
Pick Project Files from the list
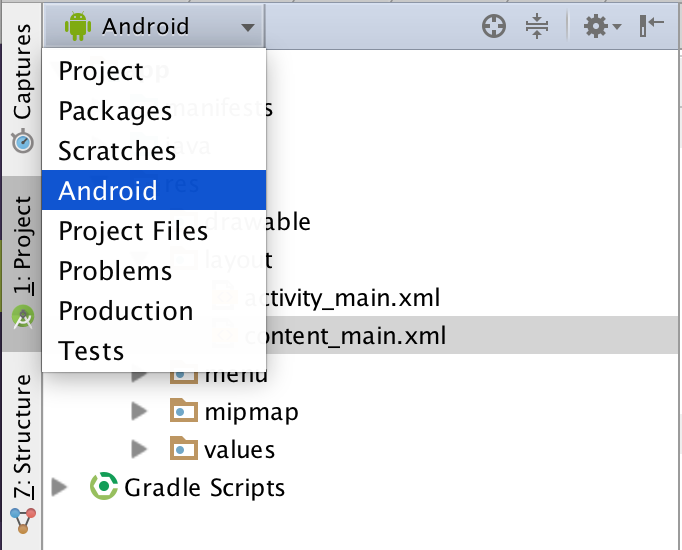click(x=133, y=231)
